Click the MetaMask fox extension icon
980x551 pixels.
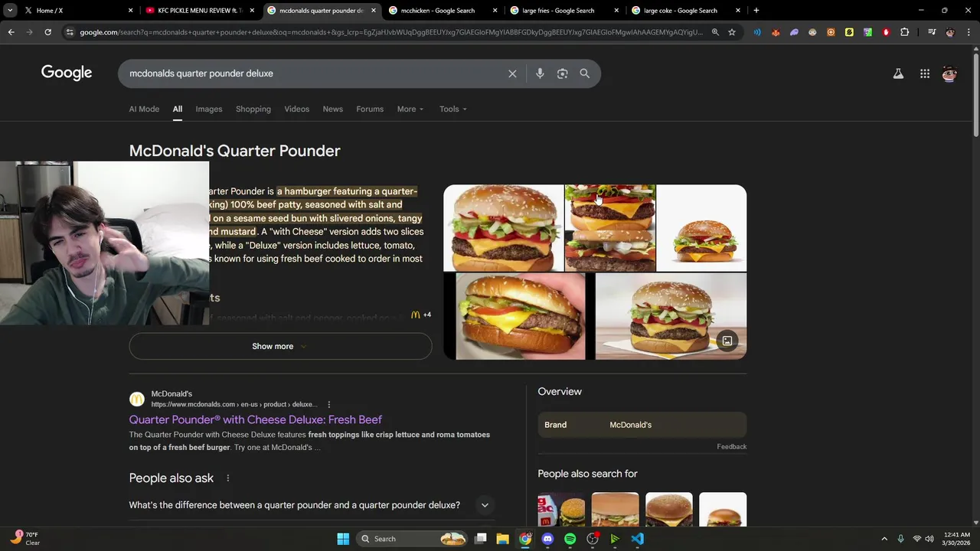pyautogui.click(x=776, y=32)
